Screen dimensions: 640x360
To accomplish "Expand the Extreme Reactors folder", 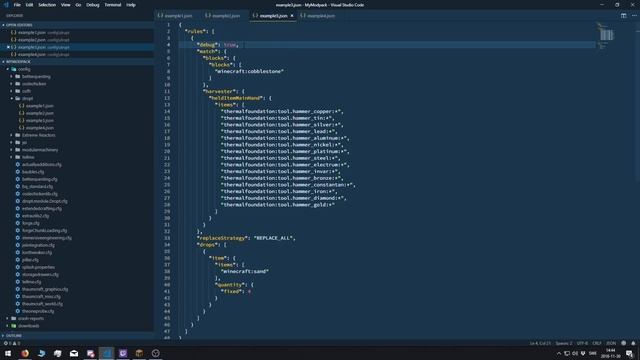I will click(x=12, y=135).
